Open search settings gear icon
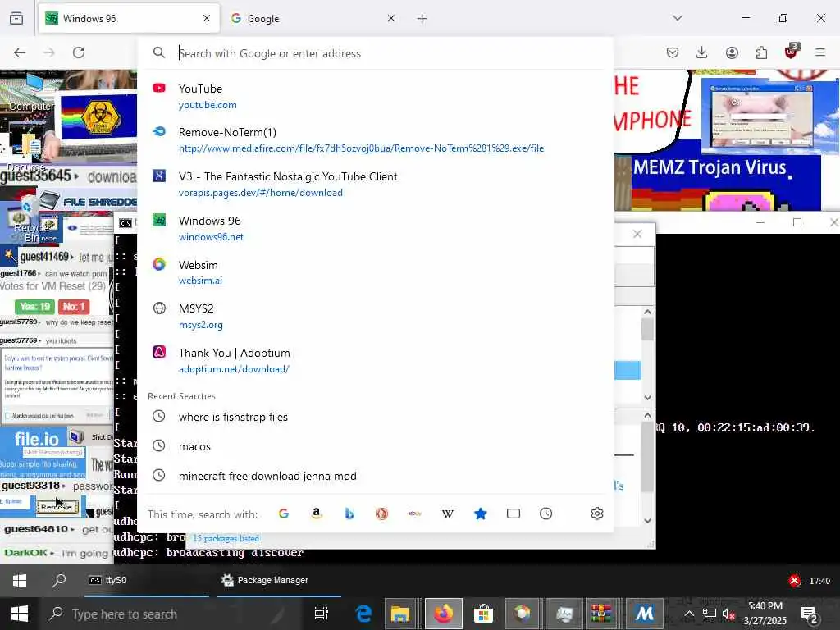 tap(597, 514)
